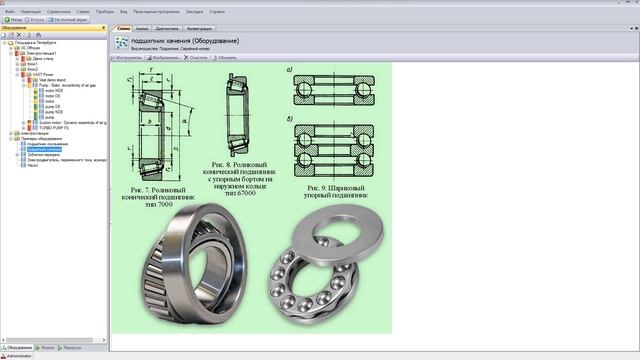Click the X delete icon in tree toolbar
The width and height of the screenshot is (640, 360).
click(x=19, y=35)
